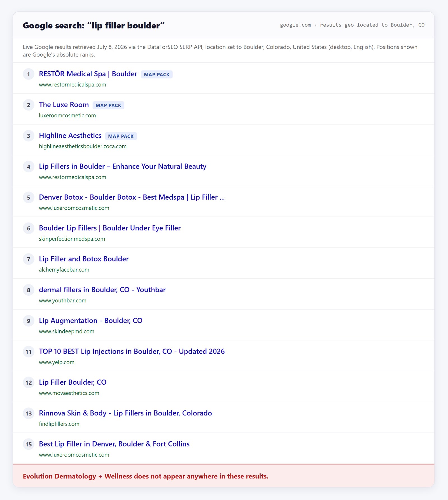Click the Evolution Dermatology + Wellness notice
Screen dimensions: 448x500
click(224, 476)
